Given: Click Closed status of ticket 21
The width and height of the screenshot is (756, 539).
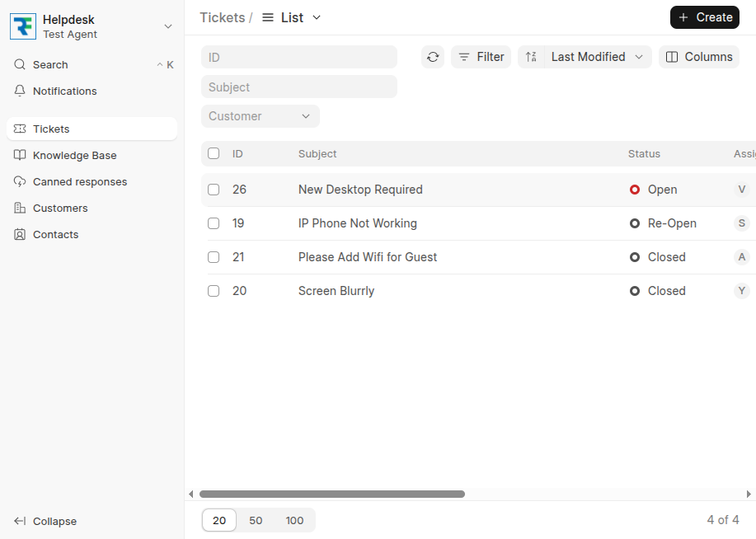Looking at the screenshot, I should [x=657, y=257].
